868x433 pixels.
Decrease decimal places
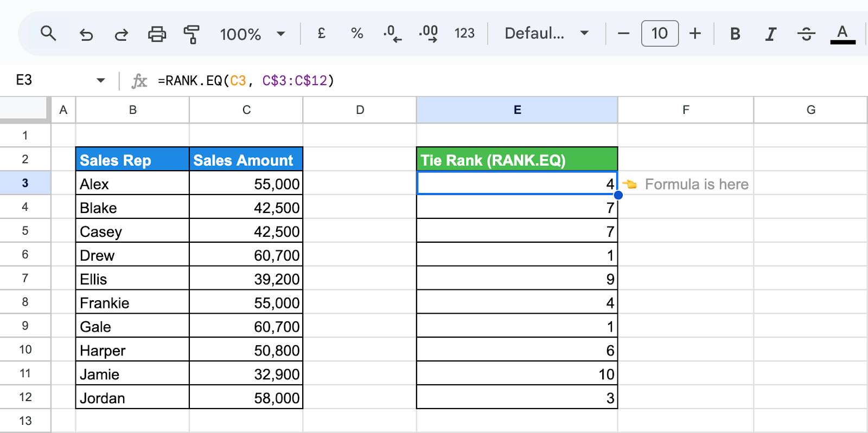[x=392, y=34]
